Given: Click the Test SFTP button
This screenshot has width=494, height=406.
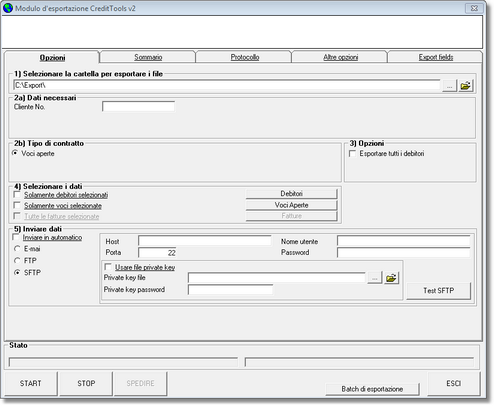Looking at the screenshot, I should click(x=439, y=291).
